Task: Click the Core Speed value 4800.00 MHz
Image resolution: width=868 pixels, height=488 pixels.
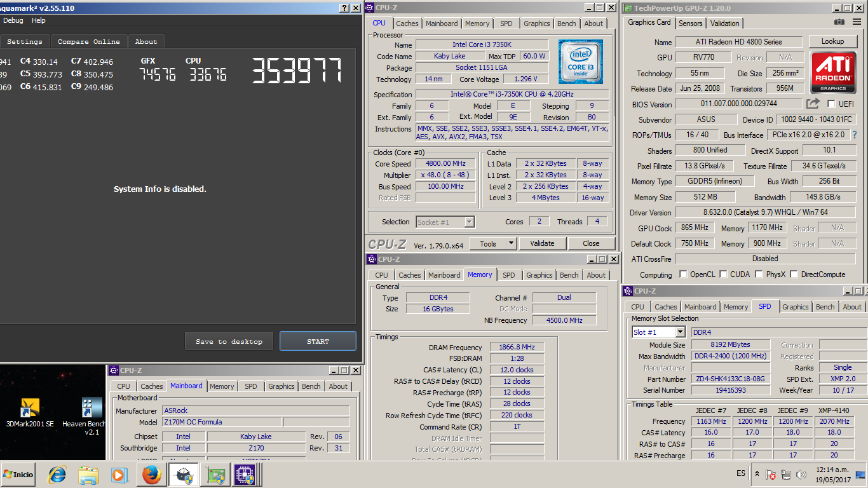Action: tap(445, 163)
